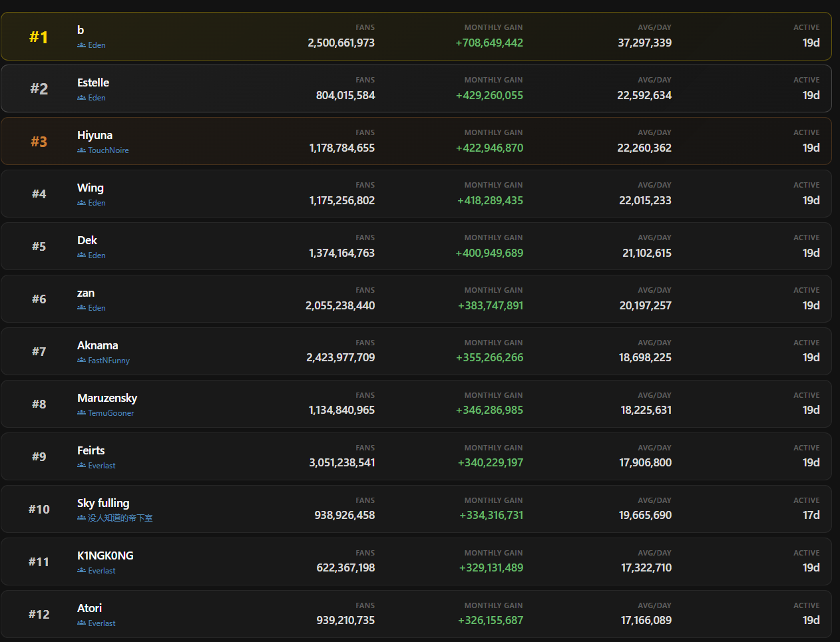Image resolution: width=840 pixels, height=642 pixels.
Task: Click avg/day value 37,297,339
Action: 645,43
